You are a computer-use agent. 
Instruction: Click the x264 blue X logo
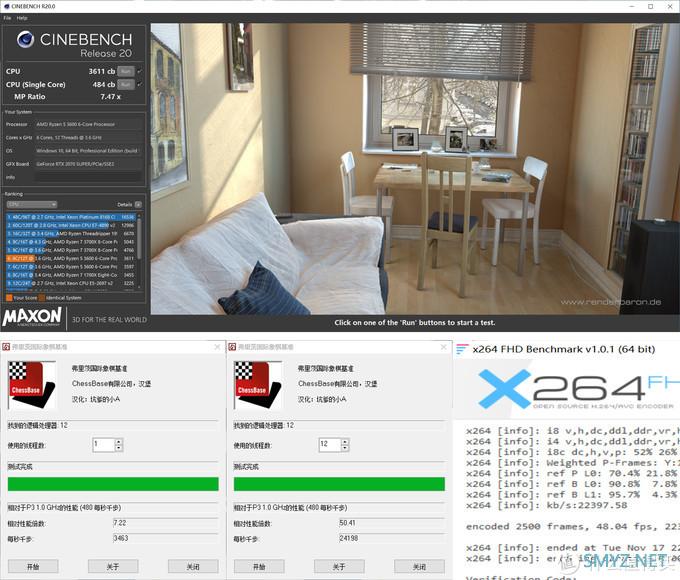point(504,388)
